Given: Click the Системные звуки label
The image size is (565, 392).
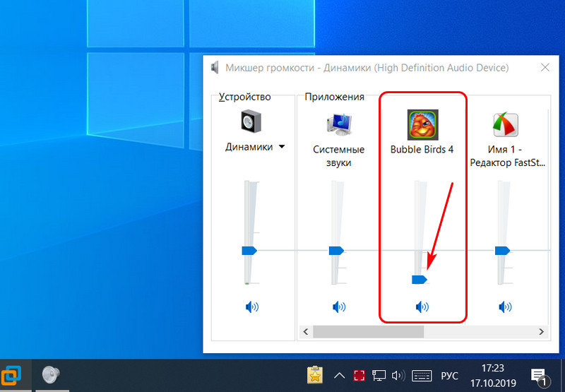Looking at the screenshot, I should (x=339, y=156).
